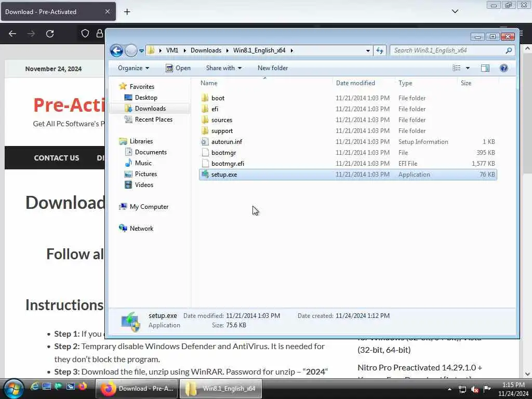Open the Windows Start button
Viewport: 532px width, 399px height.
pyautogui.click(x=14, y=388)
